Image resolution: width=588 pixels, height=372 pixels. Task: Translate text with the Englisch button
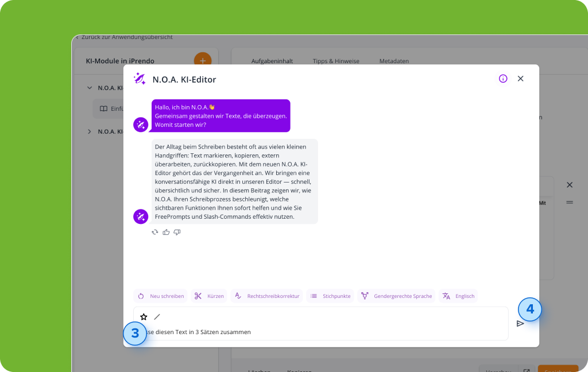[458, 296]
